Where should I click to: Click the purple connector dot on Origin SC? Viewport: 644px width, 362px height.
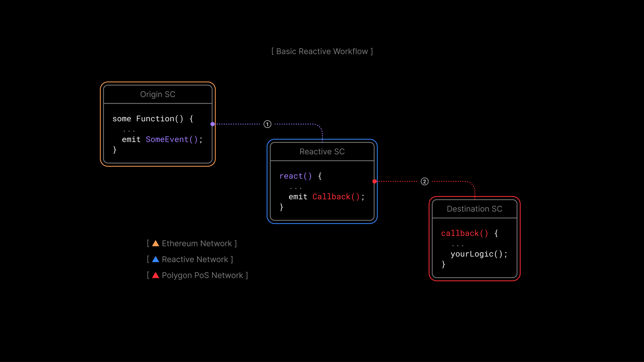(x=213, y=124)
